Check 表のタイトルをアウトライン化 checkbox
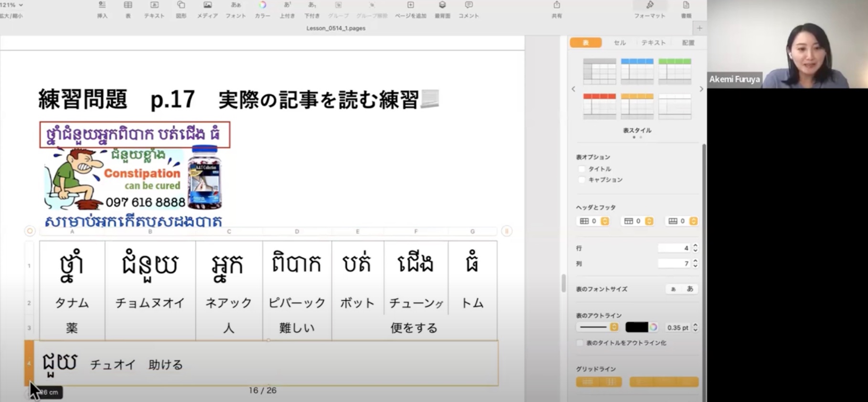Image resolution: width=868 pixels, height=402 pixels. point(580,343)
